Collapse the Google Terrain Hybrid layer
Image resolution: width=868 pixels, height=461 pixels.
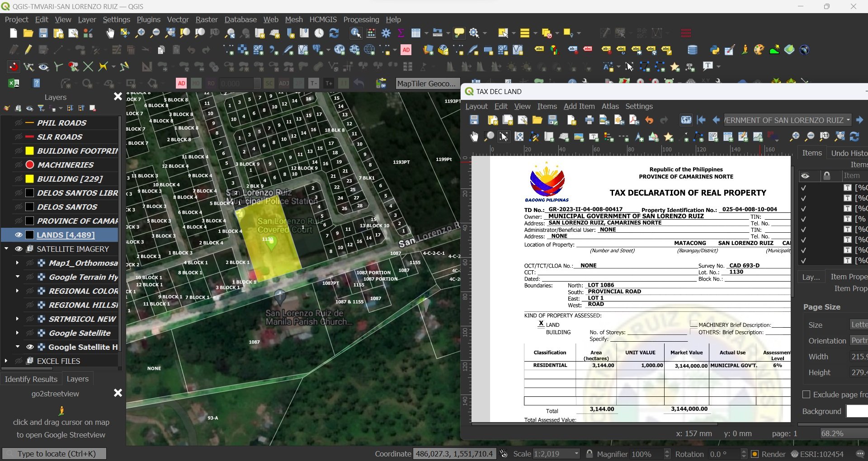click(x=17, y=277)
